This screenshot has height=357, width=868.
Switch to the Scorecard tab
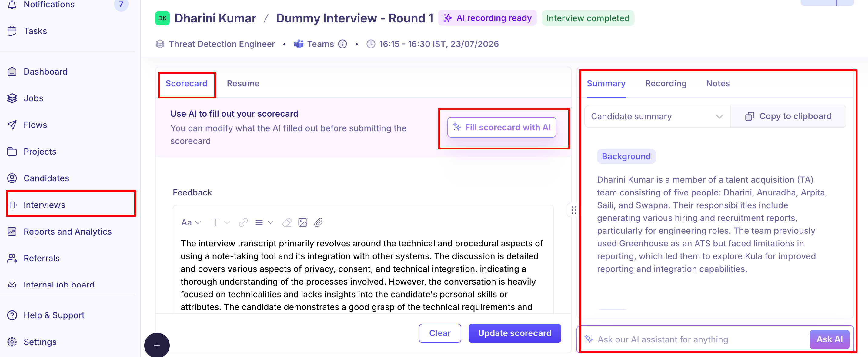pos(186,84)
